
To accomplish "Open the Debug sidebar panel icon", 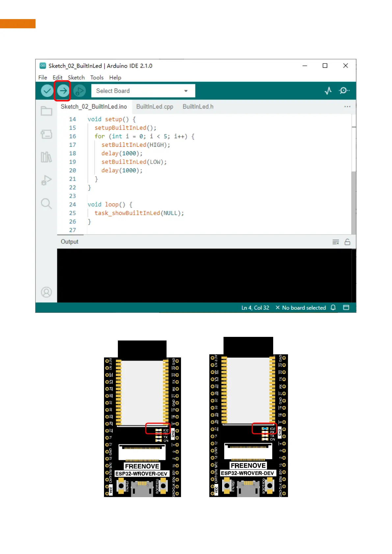I will point(46,180).
